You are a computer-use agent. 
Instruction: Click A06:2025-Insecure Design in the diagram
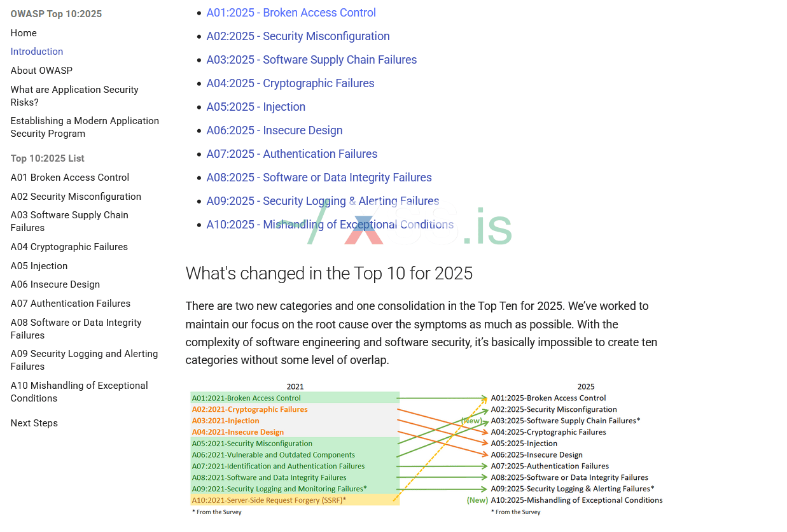536,455
